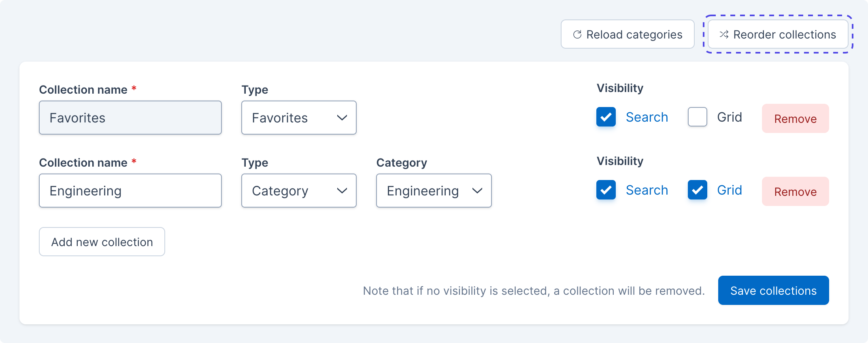Remove the Favorites collection
Screen dimensions: 868x343
tap(795, 118)
